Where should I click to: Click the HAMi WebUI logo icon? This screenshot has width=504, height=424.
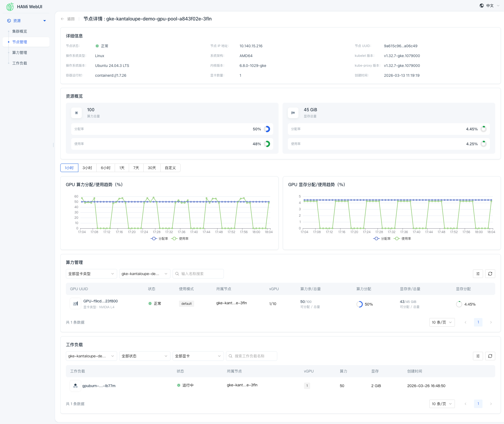coord(10,7)
